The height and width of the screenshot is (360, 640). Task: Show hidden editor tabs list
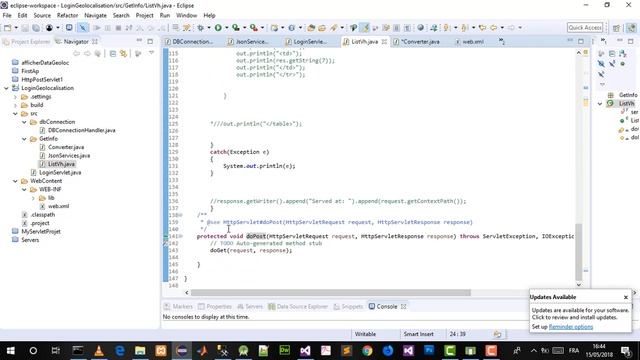tap(502, 41)
